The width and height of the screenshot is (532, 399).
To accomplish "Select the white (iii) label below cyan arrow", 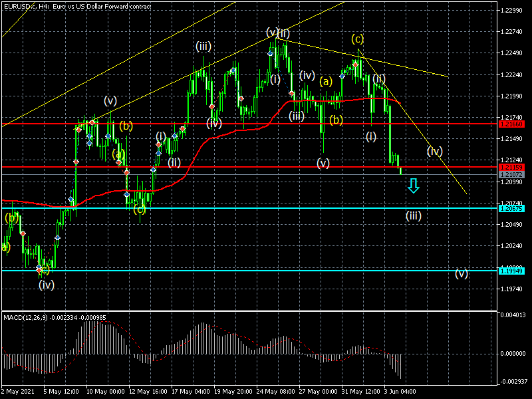I will pyautogui.click(x=414, y=215).
